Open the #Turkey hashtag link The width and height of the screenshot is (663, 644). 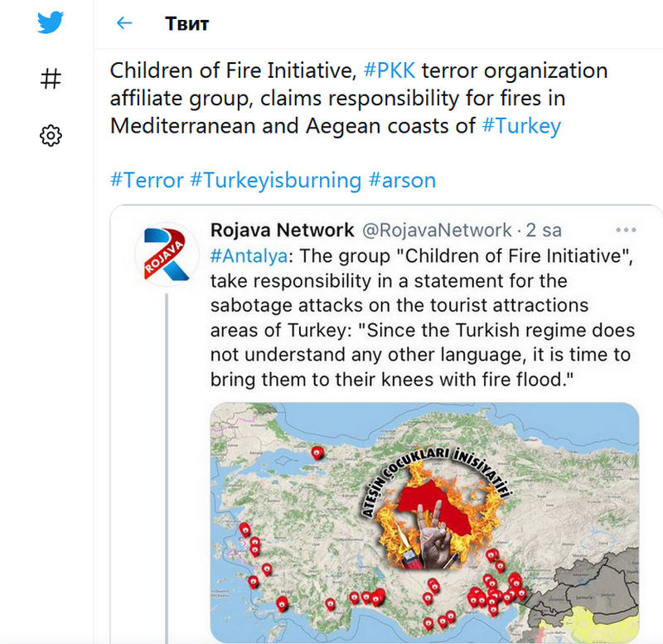(521, 126)
